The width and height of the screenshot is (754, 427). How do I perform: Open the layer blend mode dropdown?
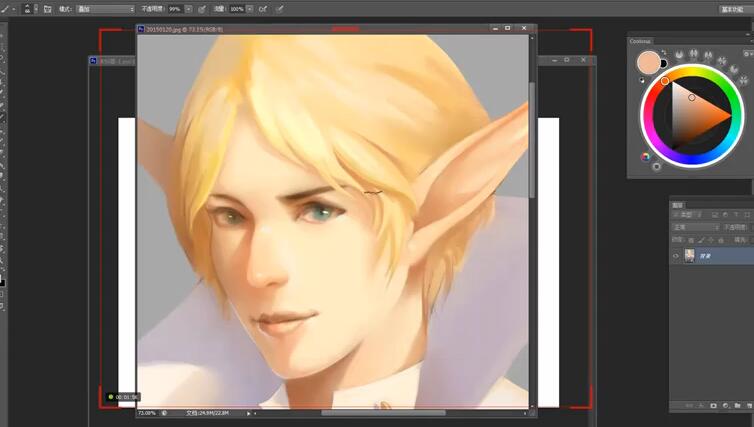coord(696,227)
